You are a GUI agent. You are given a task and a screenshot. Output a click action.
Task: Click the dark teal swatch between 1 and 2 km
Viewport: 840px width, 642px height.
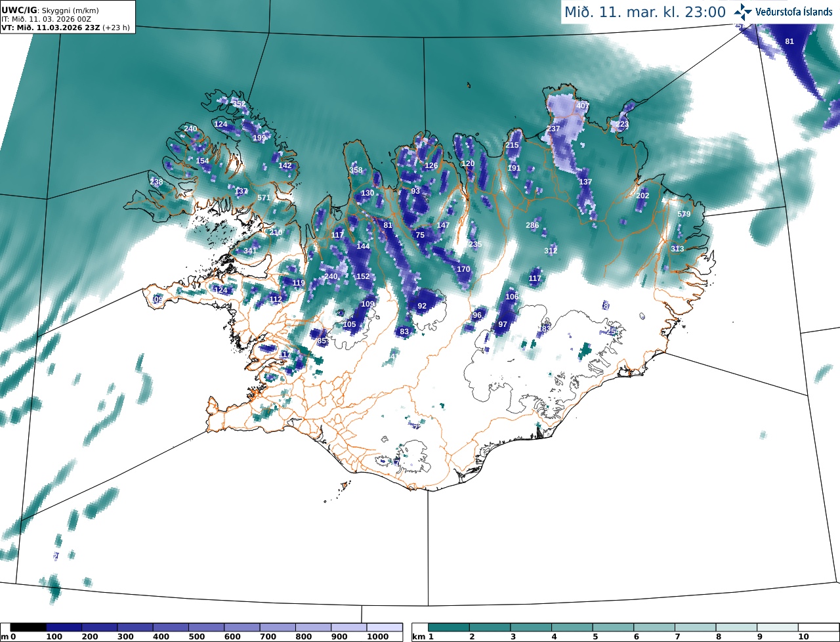[449, 628]
